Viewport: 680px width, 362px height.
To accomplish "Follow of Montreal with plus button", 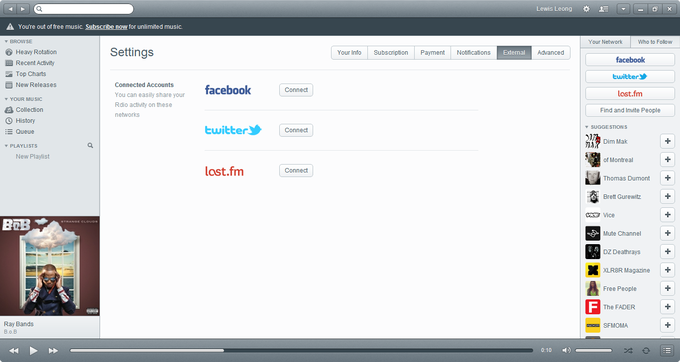I will click(x=667, y=160).
